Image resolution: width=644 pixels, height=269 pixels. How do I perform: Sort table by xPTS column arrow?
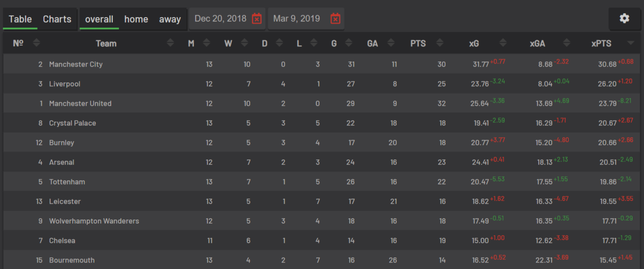click(x=630, y=43)
